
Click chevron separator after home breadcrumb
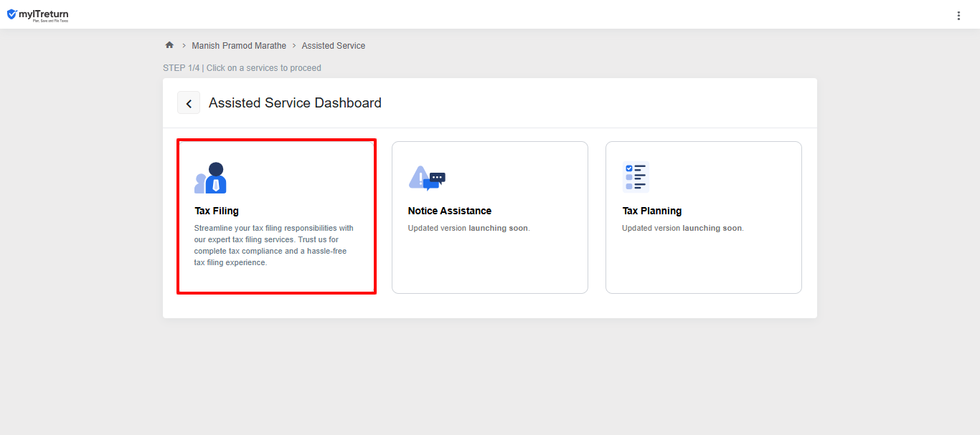184,46
